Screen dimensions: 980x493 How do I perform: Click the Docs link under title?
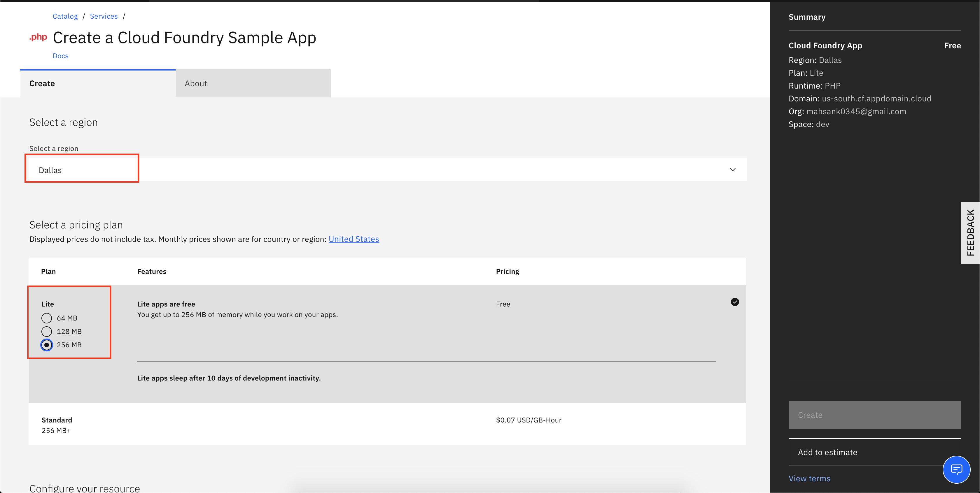pyautogui.click(x=61, y=55)
